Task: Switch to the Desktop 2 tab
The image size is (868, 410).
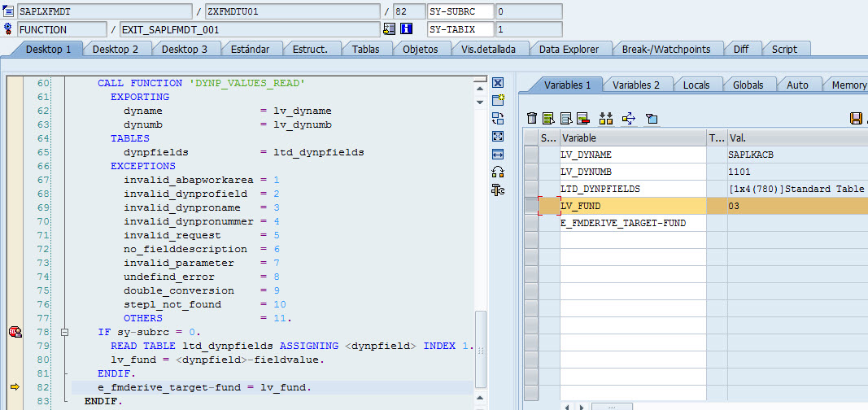Action: click(x=116, y=50)
